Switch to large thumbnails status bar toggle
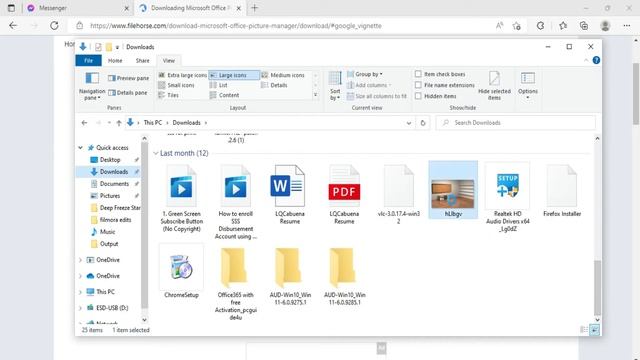640x360 pixels. [x=595, y=330]
